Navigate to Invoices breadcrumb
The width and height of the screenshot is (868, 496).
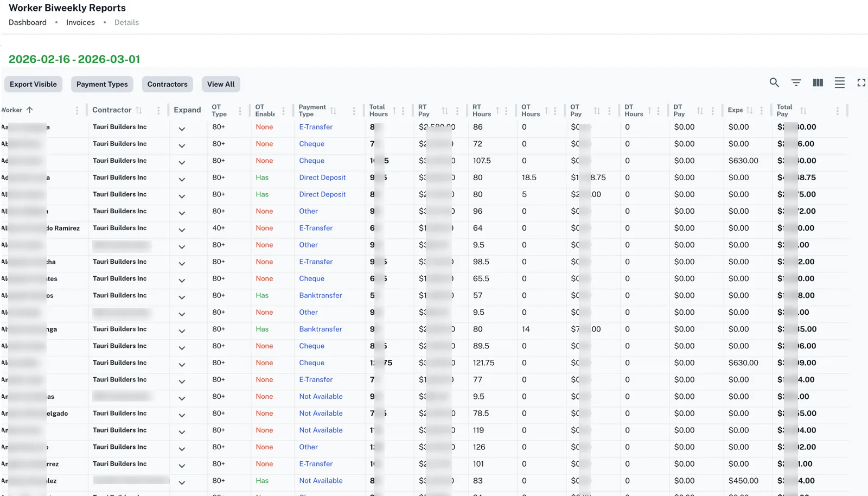tap(80, 22)
